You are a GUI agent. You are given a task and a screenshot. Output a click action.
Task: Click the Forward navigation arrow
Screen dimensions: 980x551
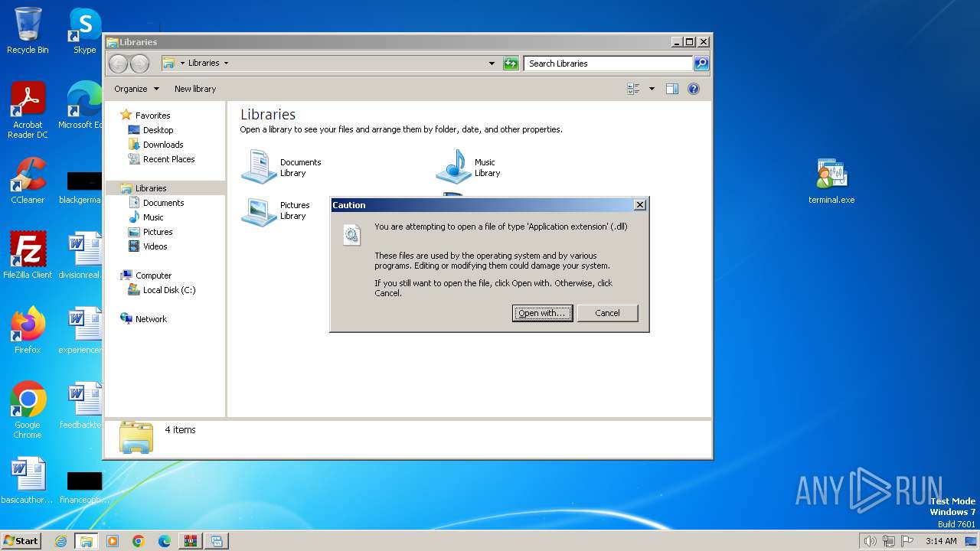[x=139, y=64]
